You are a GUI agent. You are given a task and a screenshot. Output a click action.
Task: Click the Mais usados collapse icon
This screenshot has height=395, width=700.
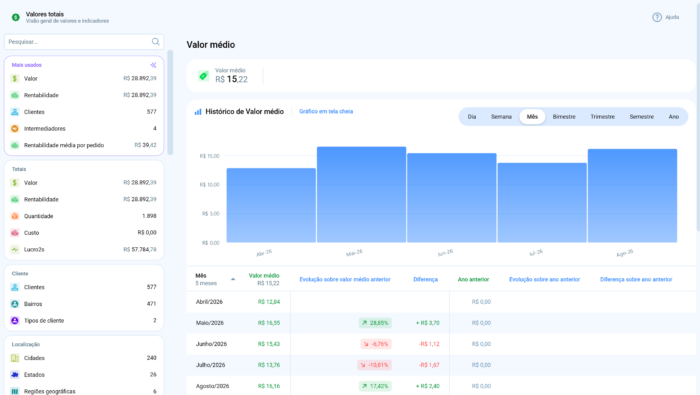[153, 65]
